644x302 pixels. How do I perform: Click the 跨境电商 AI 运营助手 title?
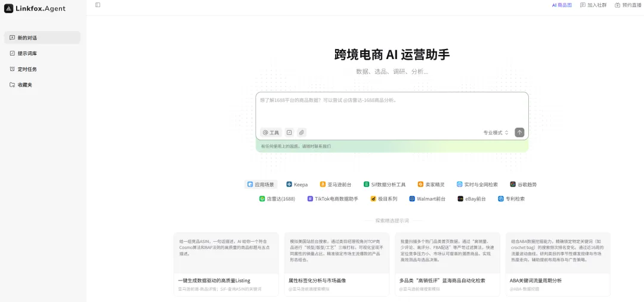coord(392,54)
